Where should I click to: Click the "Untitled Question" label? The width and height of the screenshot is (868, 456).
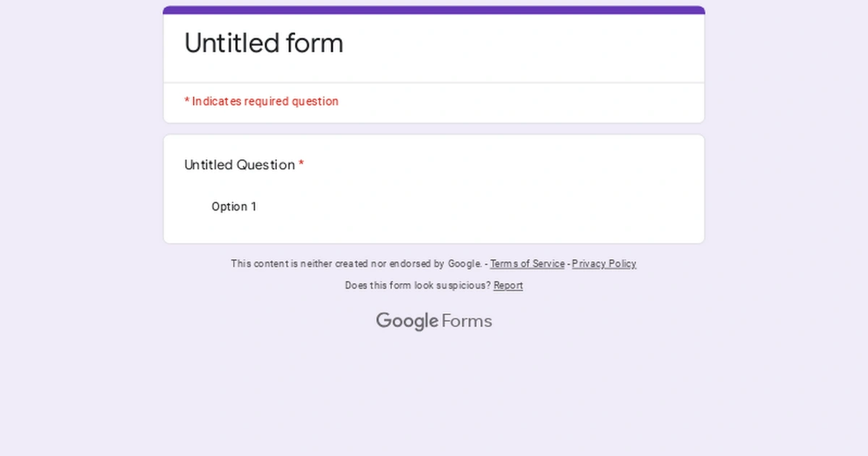[x=239, y=165]
